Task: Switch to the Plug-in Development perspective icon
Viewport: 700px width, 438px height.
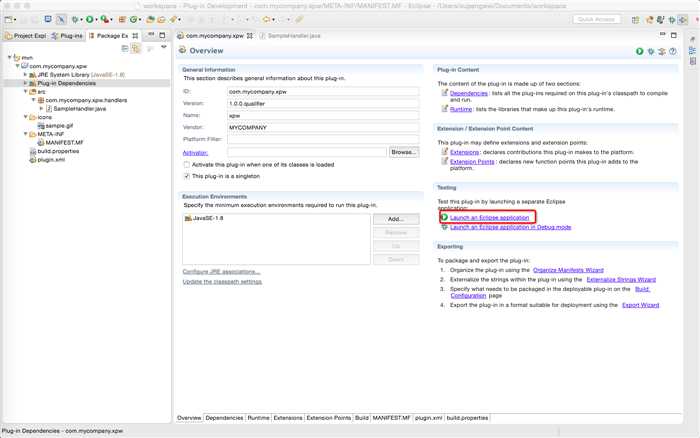Action: click(683, 20)
